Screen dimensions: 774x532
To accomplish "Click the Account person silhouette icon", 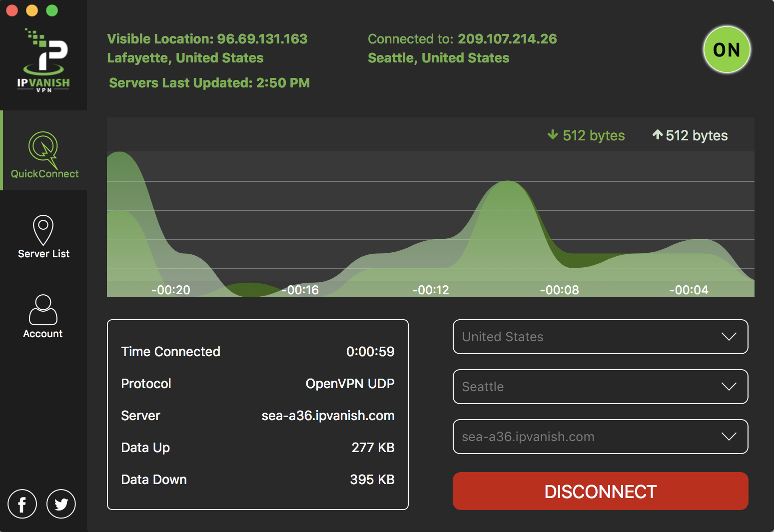I will click(43, 310).
